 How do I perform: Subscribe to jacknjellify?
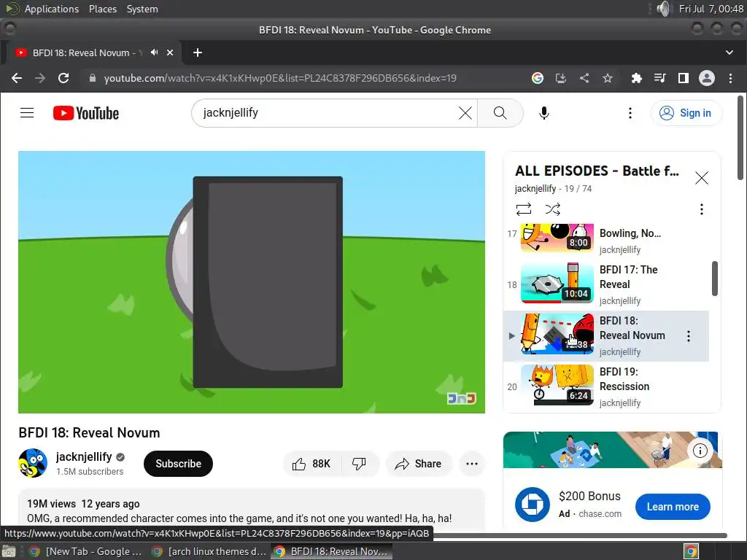pos(178,464)
